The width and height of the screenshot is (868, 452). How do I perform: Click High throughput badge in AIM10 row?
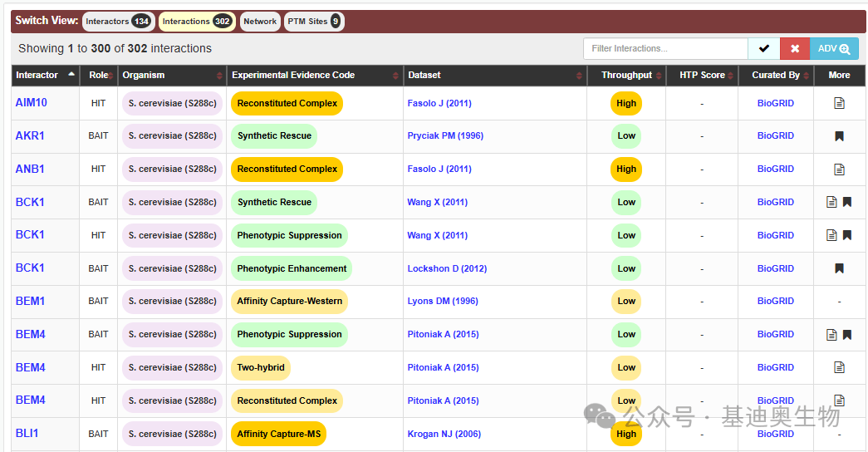tap(626, 103)
